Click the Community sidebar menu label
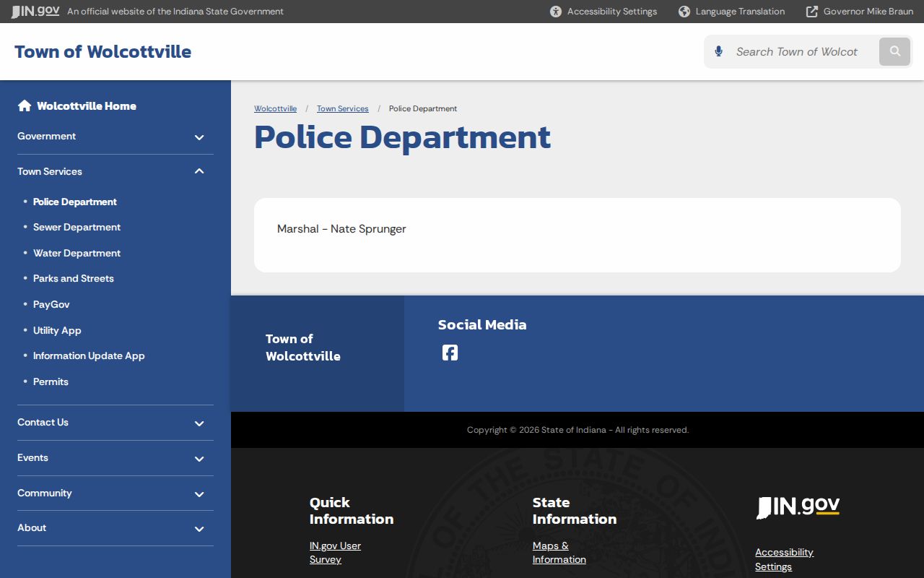Viewport: 924px width, 578px height. (45, 493)
